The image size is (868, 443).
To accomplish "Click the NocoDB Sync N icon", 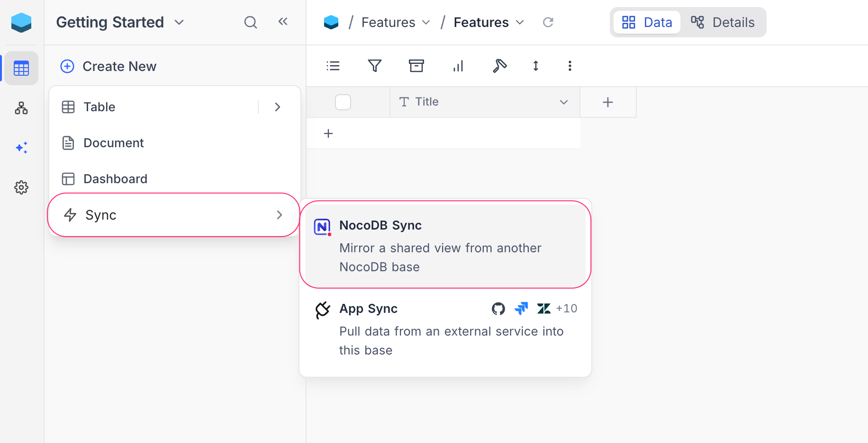I will (x=323, y=227).
